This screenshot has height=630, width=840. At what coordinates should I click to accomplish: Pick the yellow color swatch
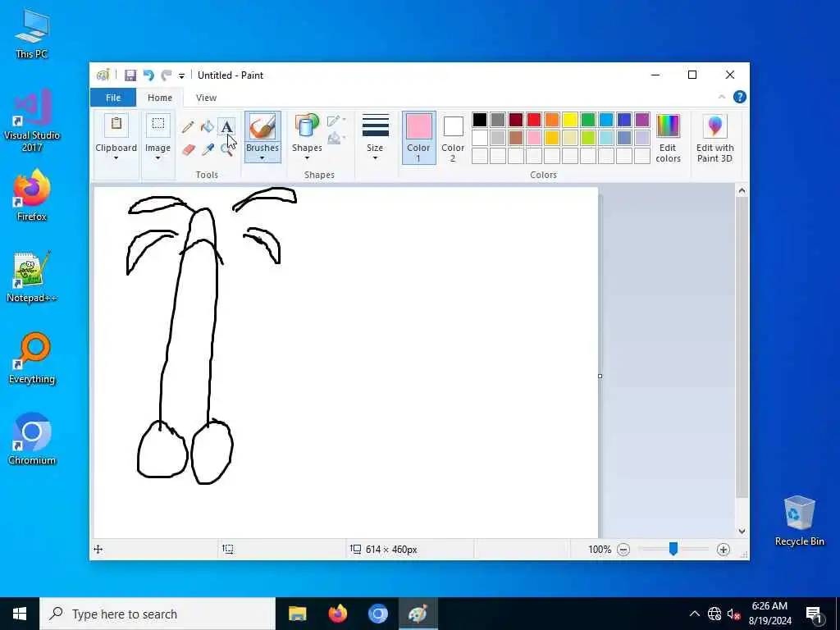tap(570, 120)
